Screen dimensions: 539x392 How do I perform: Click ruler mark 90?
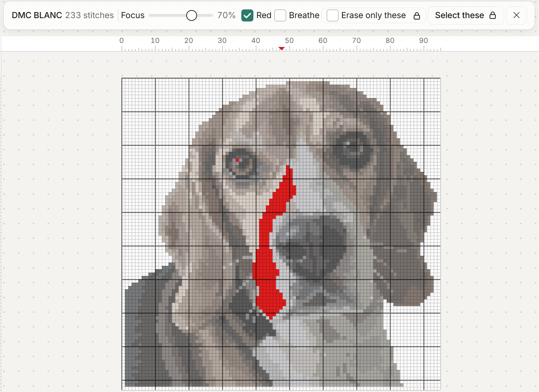(424, 41)
